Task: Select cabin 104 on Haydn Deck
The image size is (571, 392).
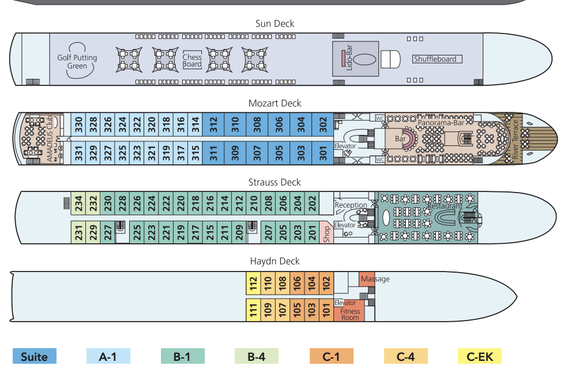Action: tap(311, 283)
